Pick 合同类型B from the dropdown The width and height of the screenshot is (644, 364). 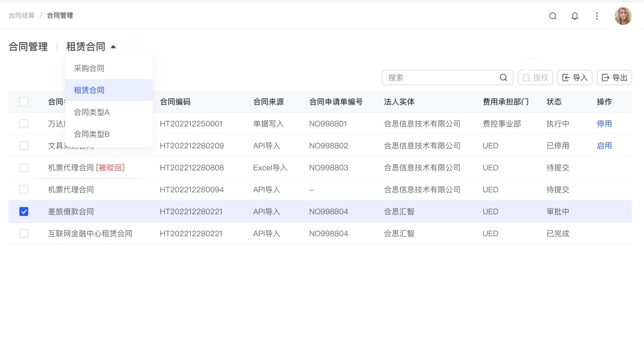(x=92, y=134)
